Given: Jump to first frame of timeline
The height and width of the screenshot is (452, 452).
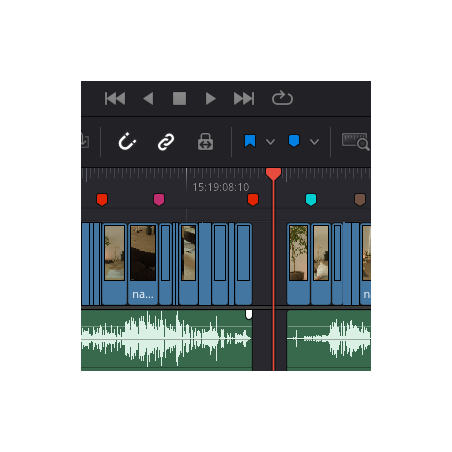Looking at the screenshot, I should [x=115, y=99].
